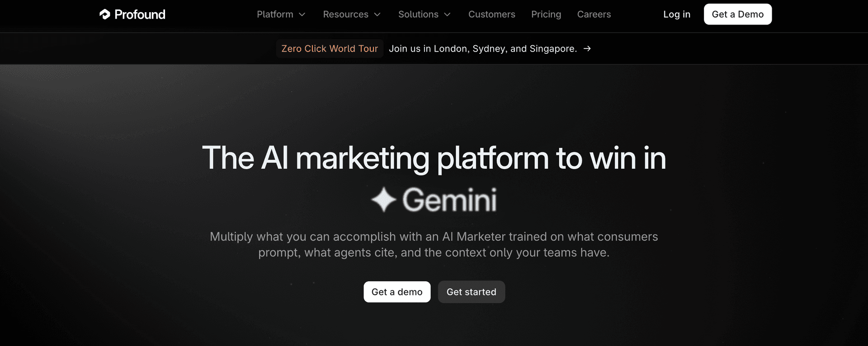Open the Resources menu

tap(352, 14)
